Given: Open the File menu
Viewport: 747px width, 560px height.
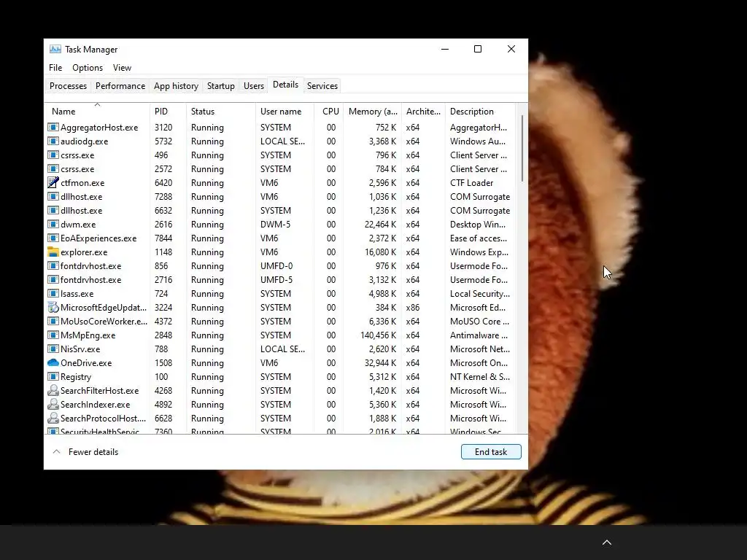Looking at the screenshot, I should 55,68.
